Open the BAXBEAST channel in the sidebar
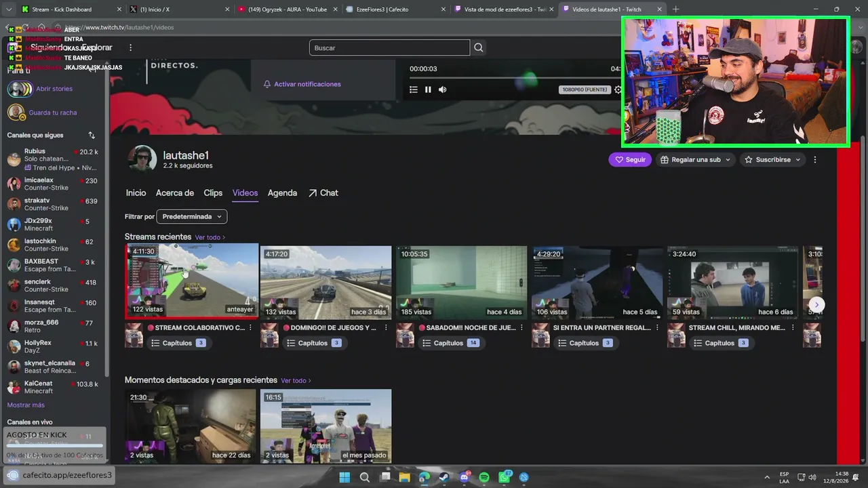Viewport: 868px width, 488px height. [53, 265]
